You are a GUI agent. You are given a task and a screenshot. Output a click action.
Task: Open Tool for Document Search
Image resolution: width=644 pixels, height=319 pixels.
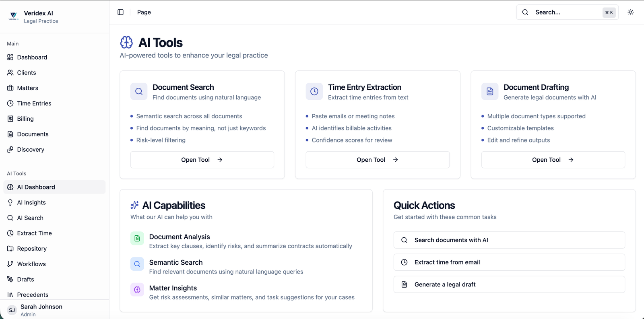202,160
